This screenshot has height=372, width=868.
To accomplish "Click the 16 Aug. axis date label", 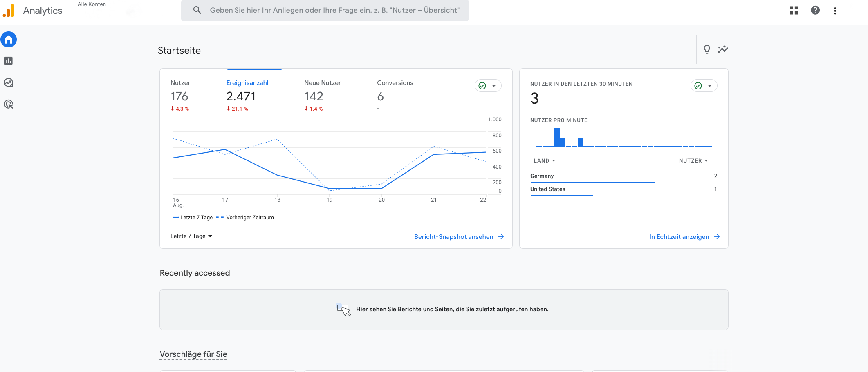I will click(178, 203).
